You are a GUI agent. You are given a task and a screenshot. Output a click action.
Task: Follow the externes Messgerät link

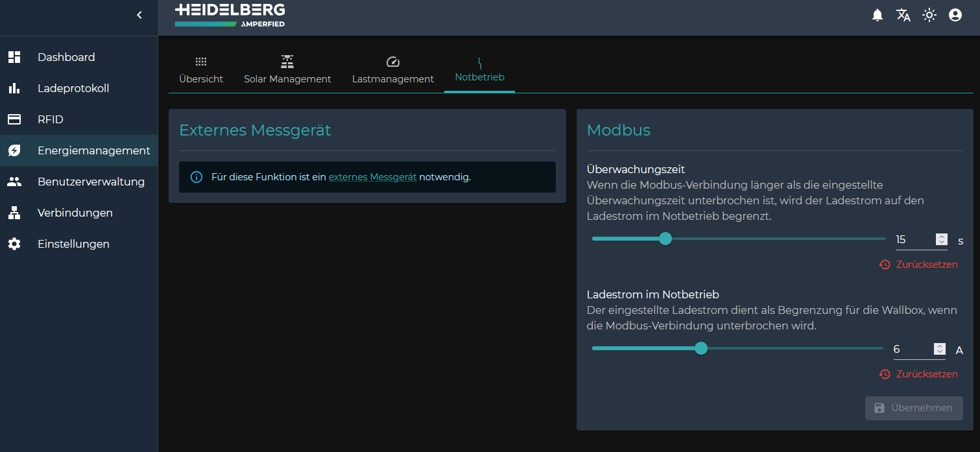[x=372, y=177]
